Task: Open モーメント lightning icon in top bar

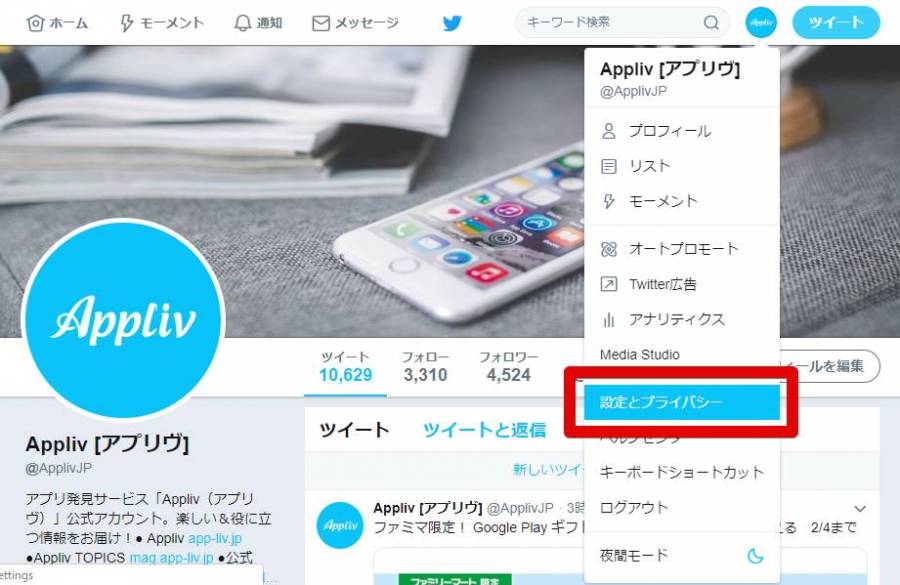Action: point(126,23)
